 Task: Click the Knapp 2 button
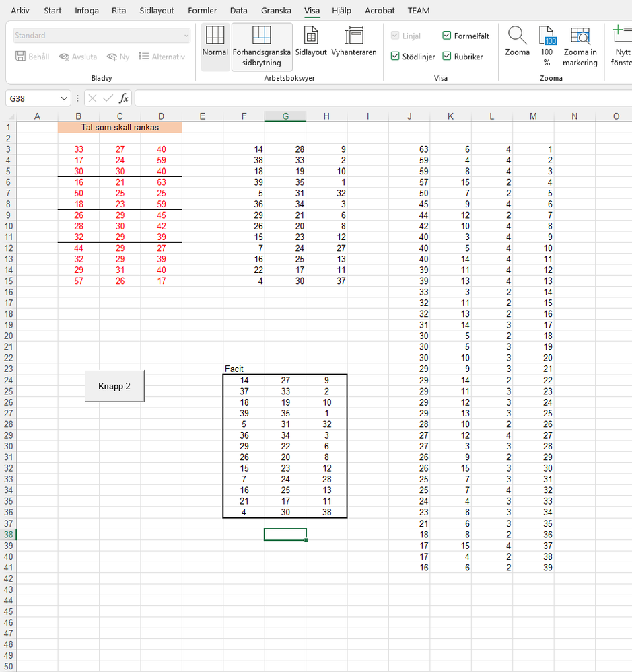pos(114,386)
